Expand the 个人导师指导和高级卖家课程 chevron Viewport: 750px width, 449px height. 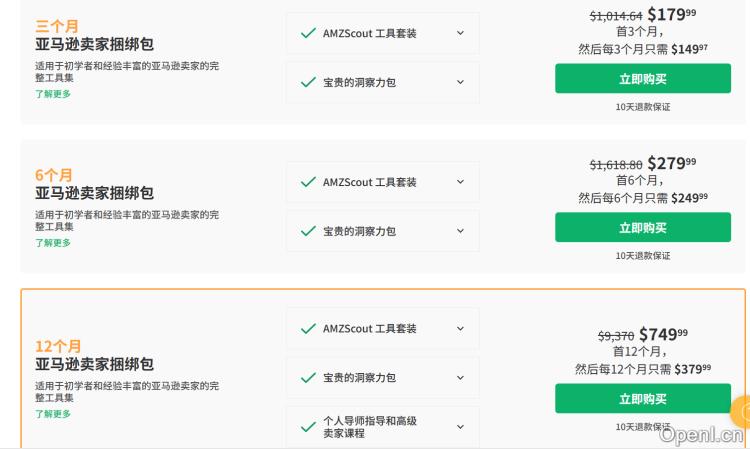tap(460, 427)
